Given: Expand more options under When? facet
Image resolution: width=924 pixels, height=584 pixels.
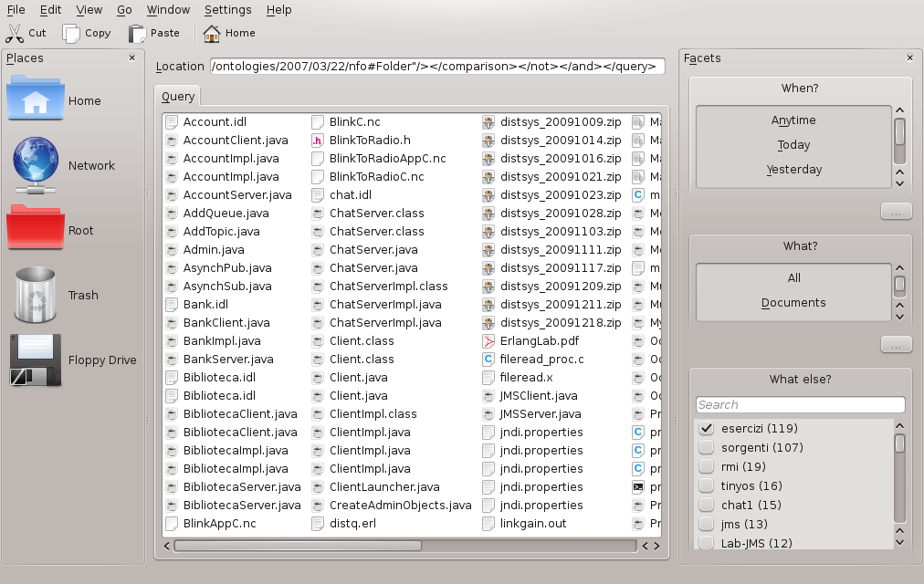Looking at the screenshot, I should (x=896, y=212).
